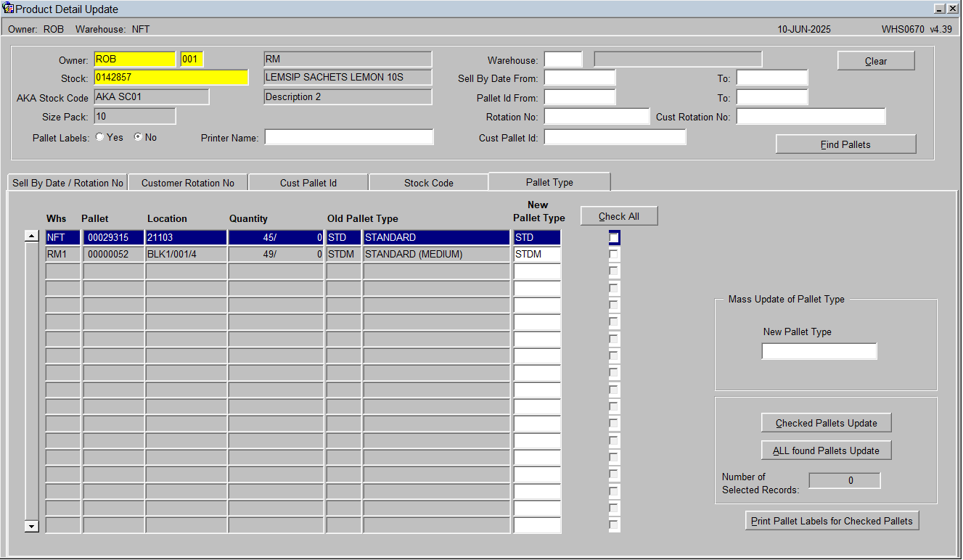Click the Check All button
This screenshot has width=963, height=560.
click(619, 216)
